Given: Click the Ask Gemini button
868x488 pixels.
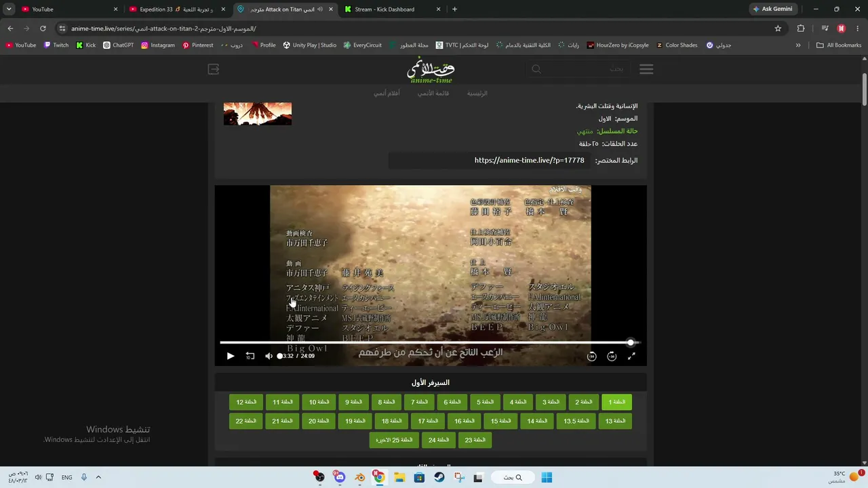Looking at the screenshot, I should 772,9.
